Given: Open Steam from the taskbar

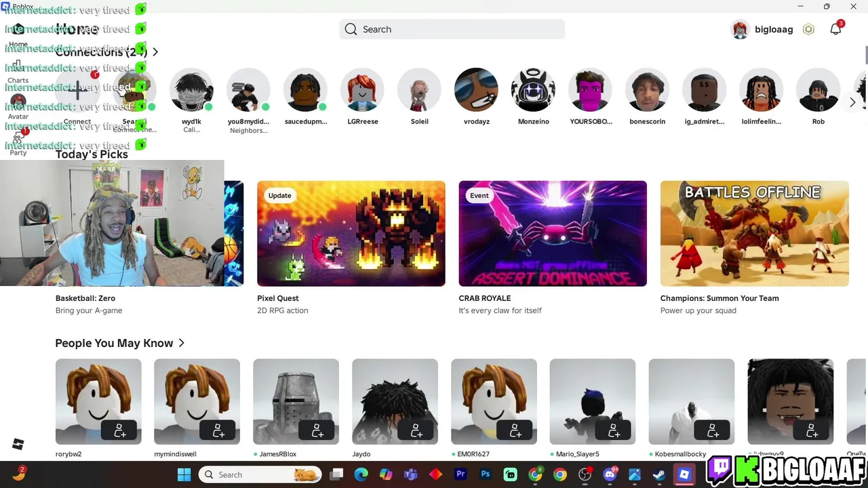Looking at the screenshot, I should click(659, 474).
